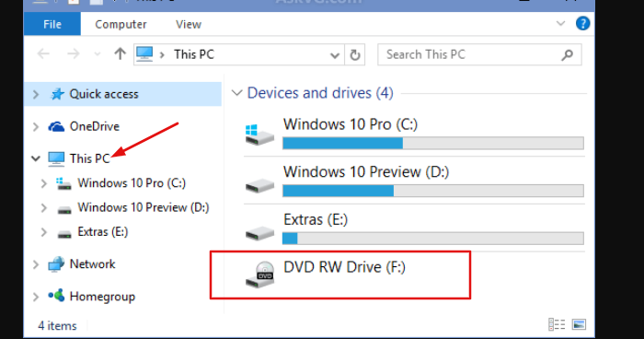Click Windows 10 Pro (C:) label in main pane
Screen dimensions: 644x339
350,124
